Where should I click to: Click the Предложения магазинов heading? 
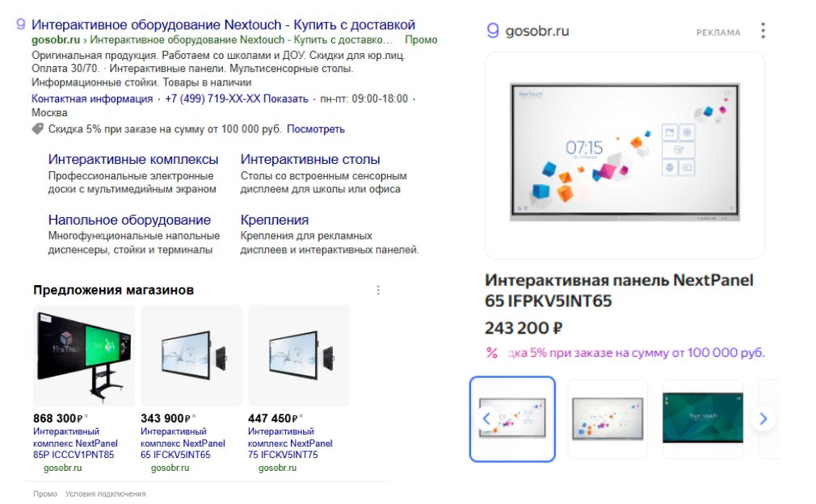113,290
